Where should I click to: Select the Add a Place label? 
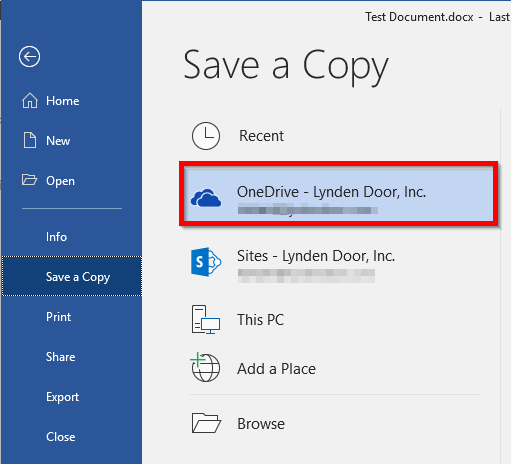click(276, 369)
